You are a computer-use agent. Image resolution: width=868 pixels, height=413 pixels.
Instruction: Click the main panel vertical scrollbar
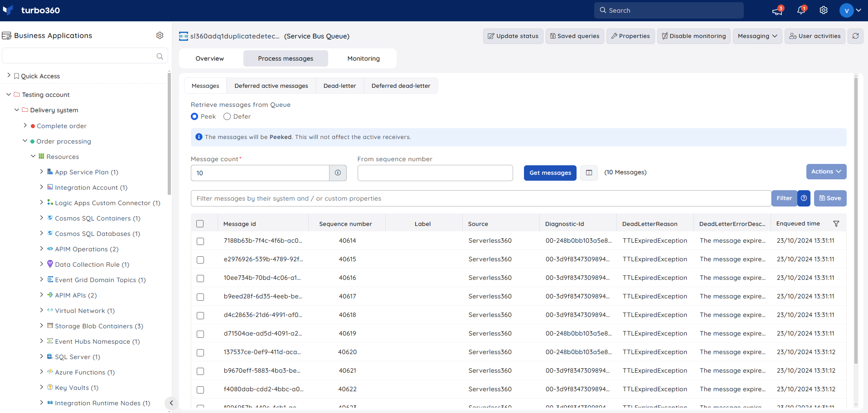[856, 220]
